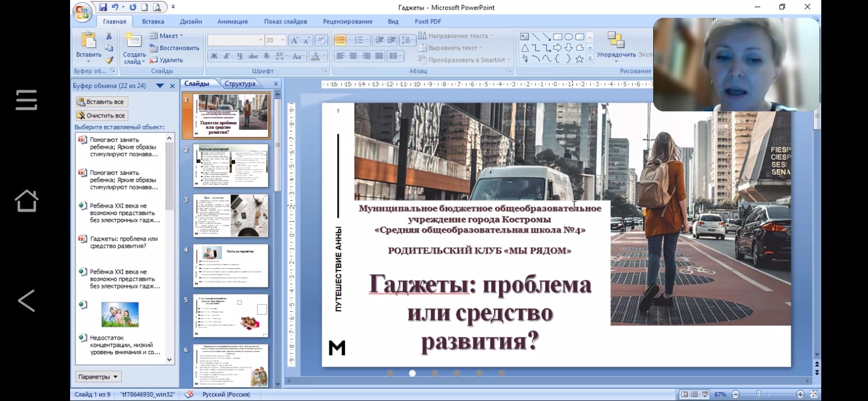Viewport: 868px width, 401px height.
Task: Toggle italic К formatting
Action: coord(226,56)
